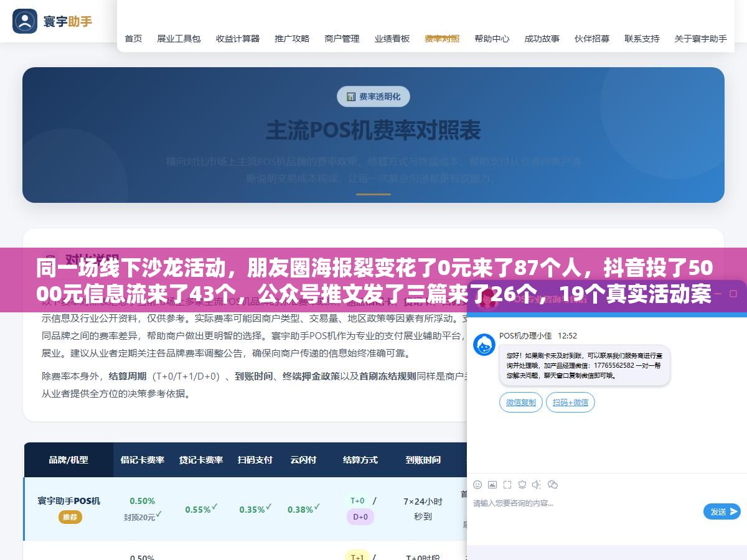The height and width of the screenshot is (560, 747).
Task: Select the screenshot capture icon in chat
Action: [x=507, y=484]
